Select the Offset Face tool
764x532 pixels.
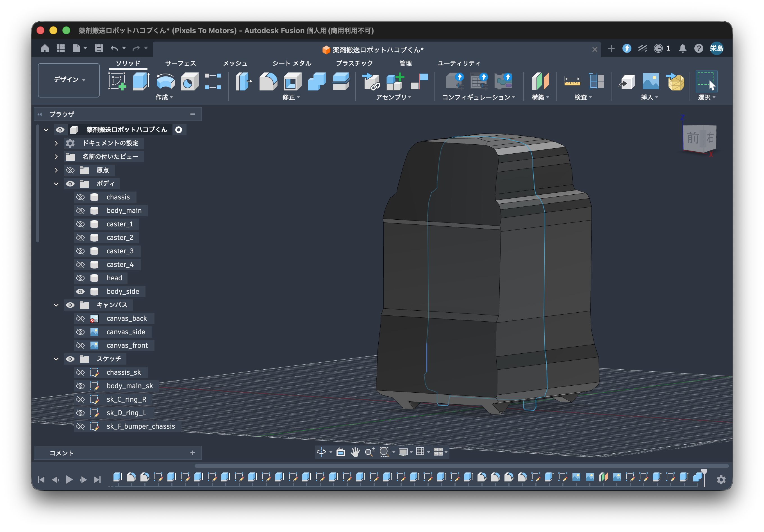click(x=341, y=81)
